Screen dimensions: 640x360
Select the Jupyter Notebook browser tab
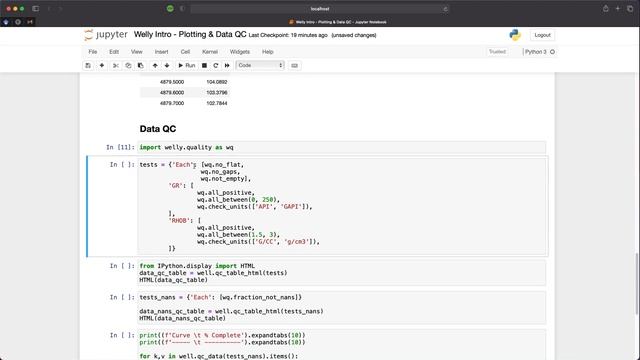(x=337, y=22)
